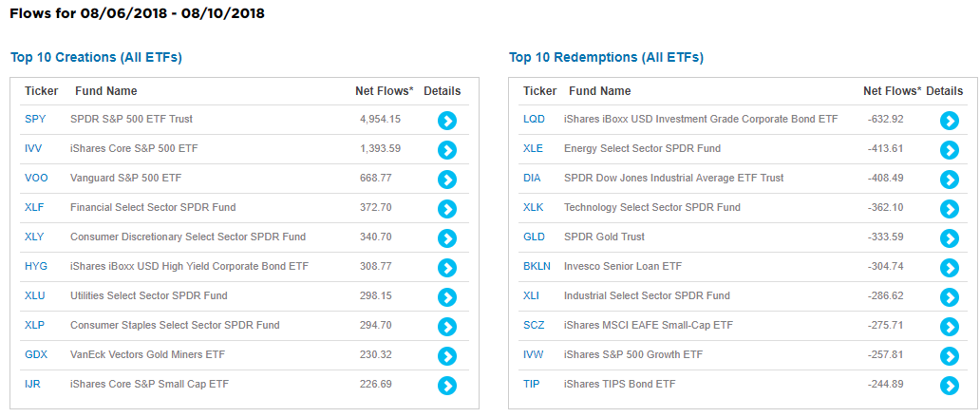
Task: Open details arrow for GDX row
Action: click(x=447, y=355)
